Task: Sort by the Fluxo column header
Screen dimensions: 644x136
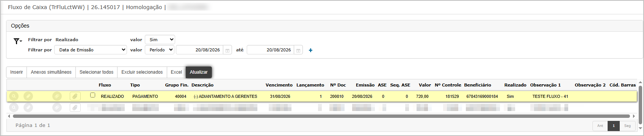Action: pyautogui.click(x=105, y=85)
